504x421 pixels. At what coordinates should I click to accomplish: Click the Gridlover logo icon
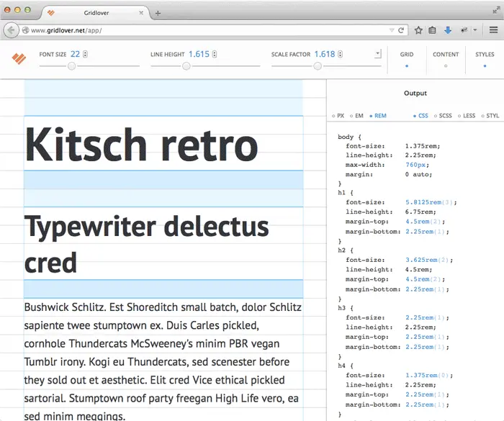(x=19, y=58)
